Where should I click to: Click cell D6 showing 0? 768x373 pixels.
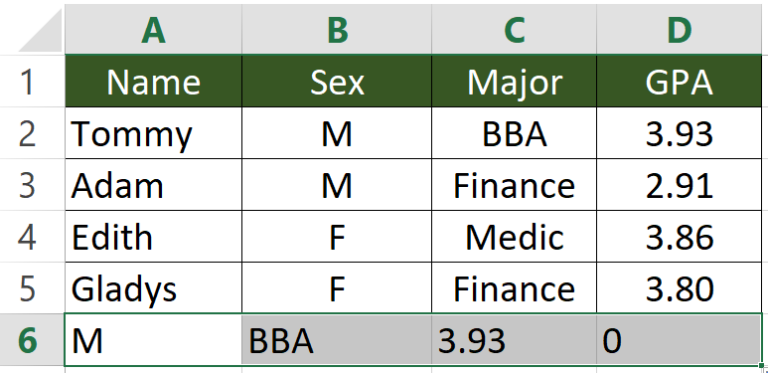coord(679,340)
